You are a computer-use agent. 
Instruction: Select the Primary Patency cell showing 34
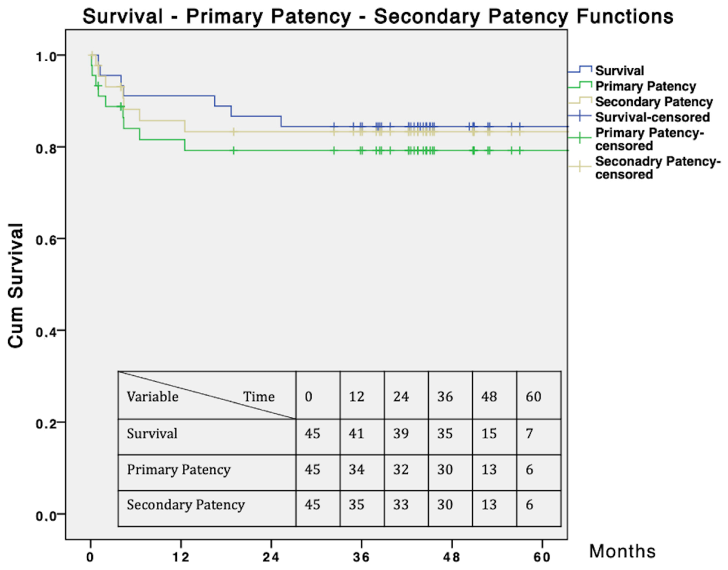tap(356, 470)
